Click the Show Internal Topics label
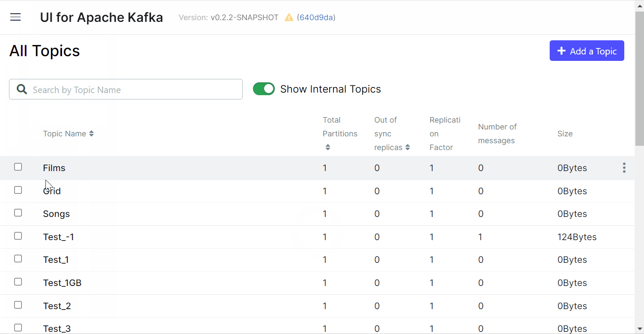Screen dimensions: 644x334 coord(331,89)
